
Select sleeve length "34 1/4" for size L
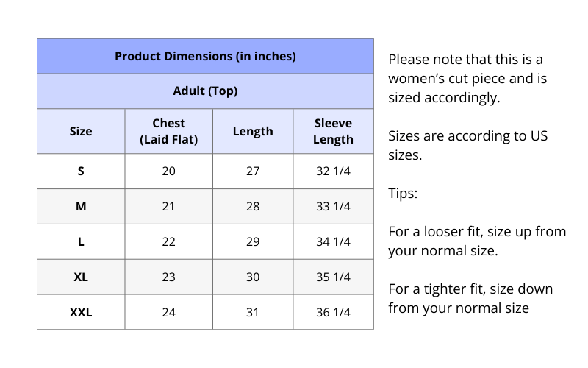coord(333,242)
